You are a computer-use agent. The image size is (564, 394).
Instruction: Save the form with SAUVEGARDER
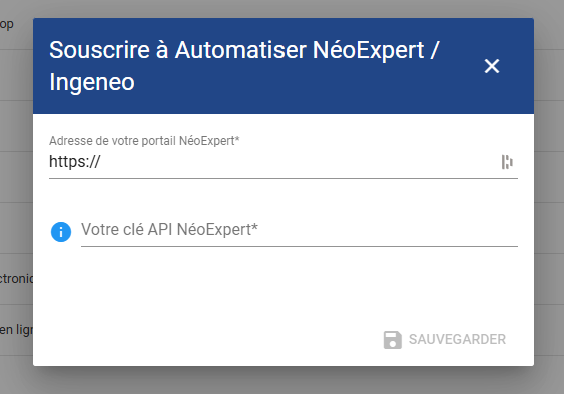point(445,340)
